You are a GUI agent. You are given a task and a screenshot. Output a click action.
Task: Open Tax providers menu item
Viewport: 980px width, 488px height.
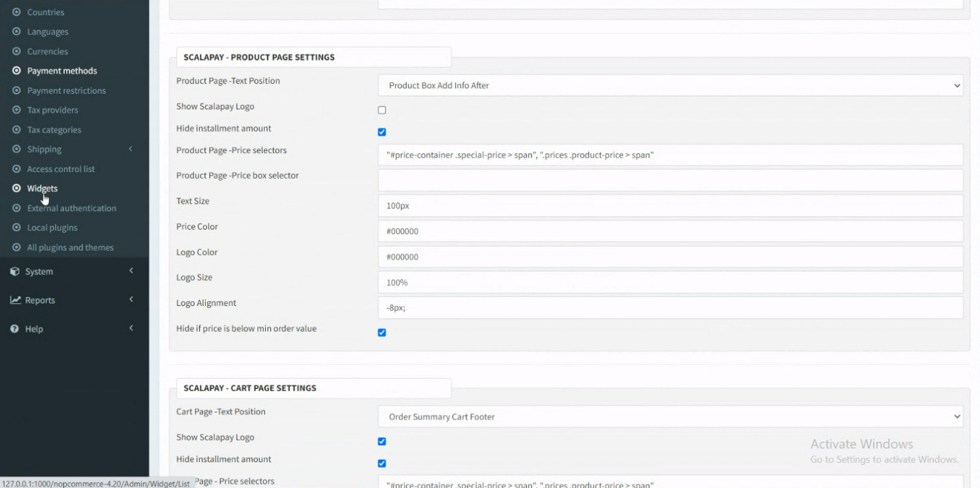pos(53,110)
